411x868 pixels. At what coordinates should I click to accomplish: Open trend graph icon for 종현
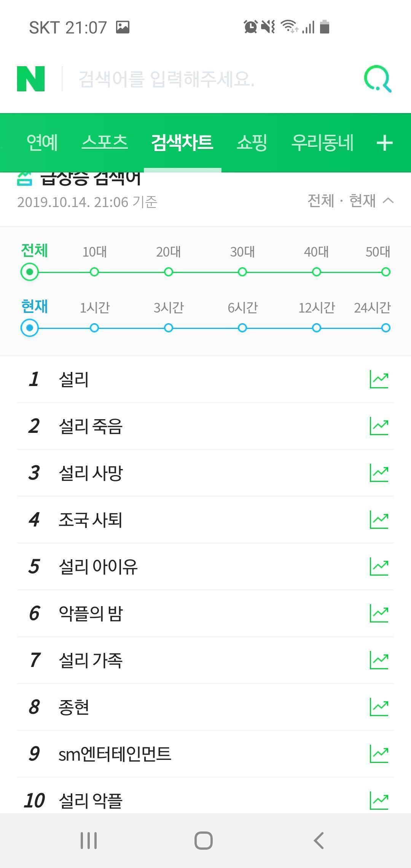pos(379,707)
